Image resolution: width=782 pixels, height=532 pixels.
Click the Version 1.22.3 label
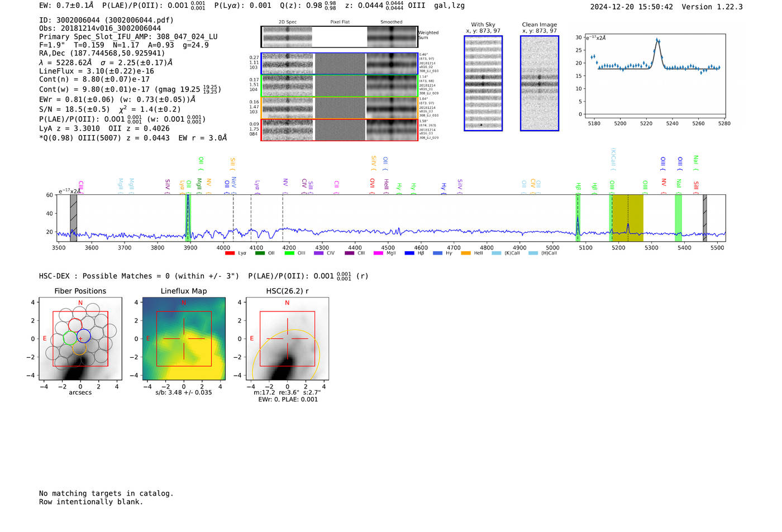(x=712, y=7)
